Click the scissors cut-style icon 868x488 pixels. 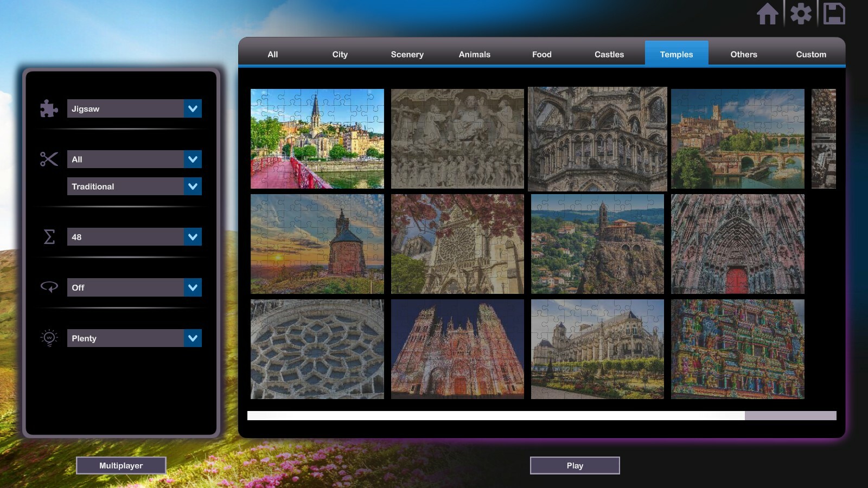click(x=48, y=159)
